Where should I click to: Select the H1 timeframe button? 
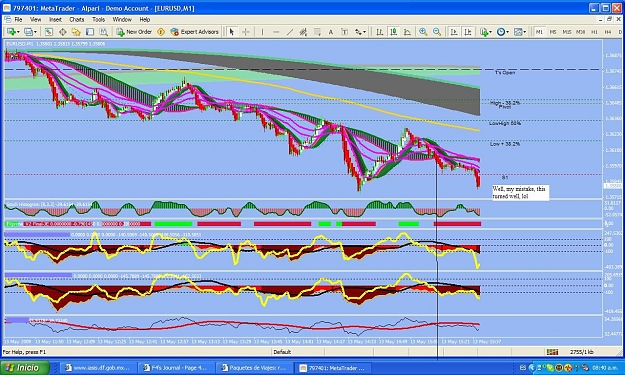click(x=594, y=32)
